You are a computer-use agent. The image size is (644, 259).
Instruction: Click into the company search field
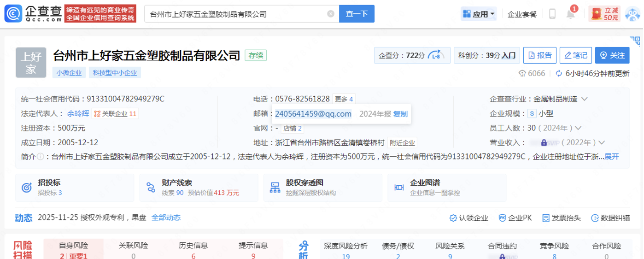(235, 14)
